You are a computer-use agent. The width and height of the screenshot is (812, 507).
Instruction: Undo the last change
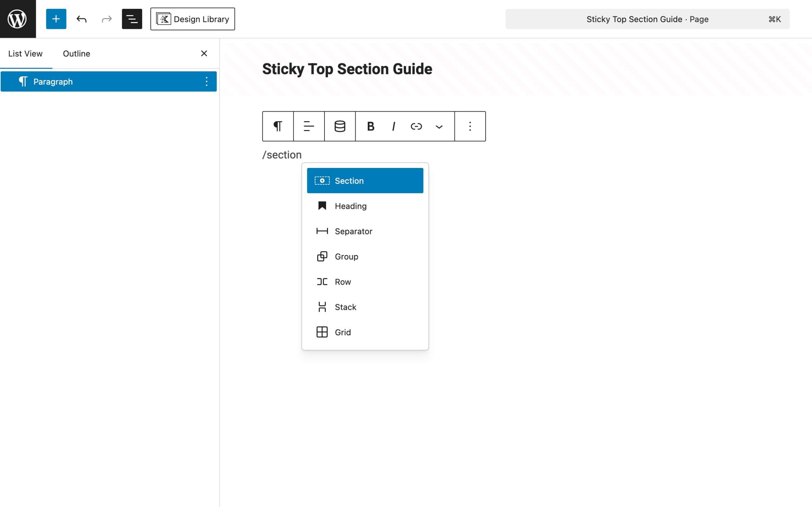81,19
